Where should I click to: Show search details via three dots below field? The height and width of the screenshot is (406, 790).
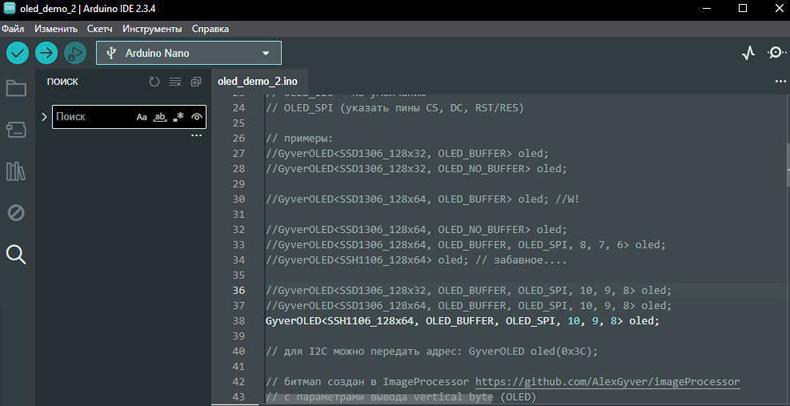coord(196,136)
